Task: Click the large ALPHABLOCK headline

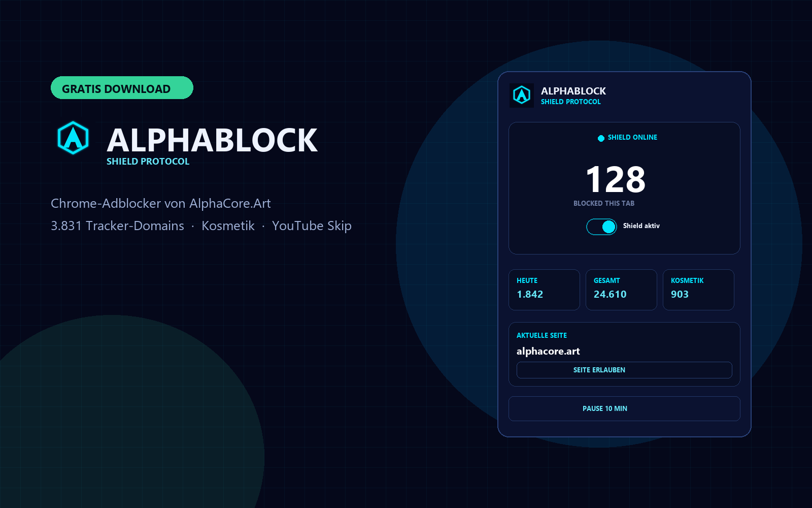Action: point(212,140)
